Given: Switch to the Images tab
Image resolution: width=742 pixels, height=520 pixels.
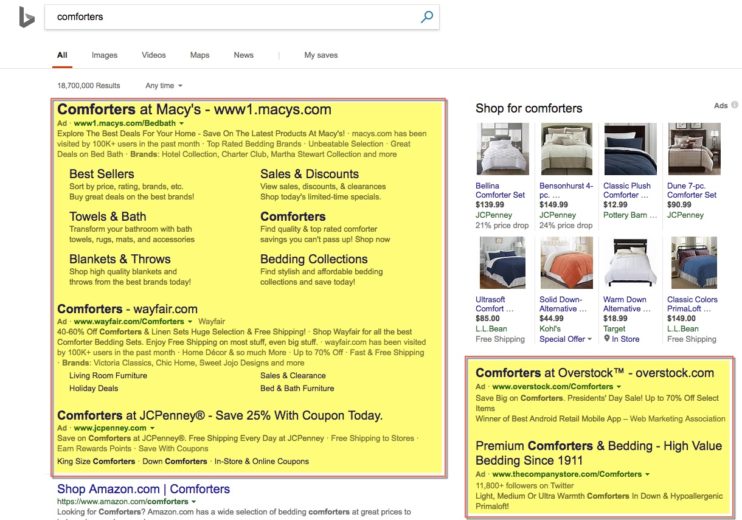Looking at the screenshot, I should click(x=104, y=55).
